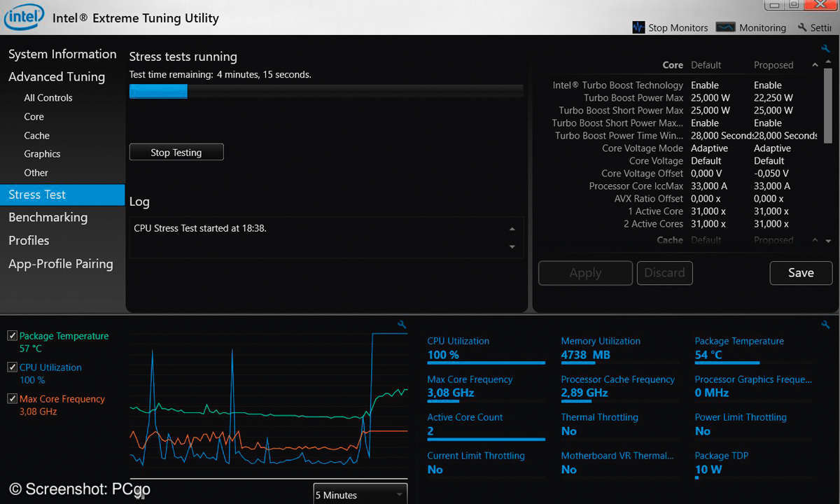The image size is (840, 504).
Task: Open Core under Advanced Tuning
Action: click(x=34, y=117)
